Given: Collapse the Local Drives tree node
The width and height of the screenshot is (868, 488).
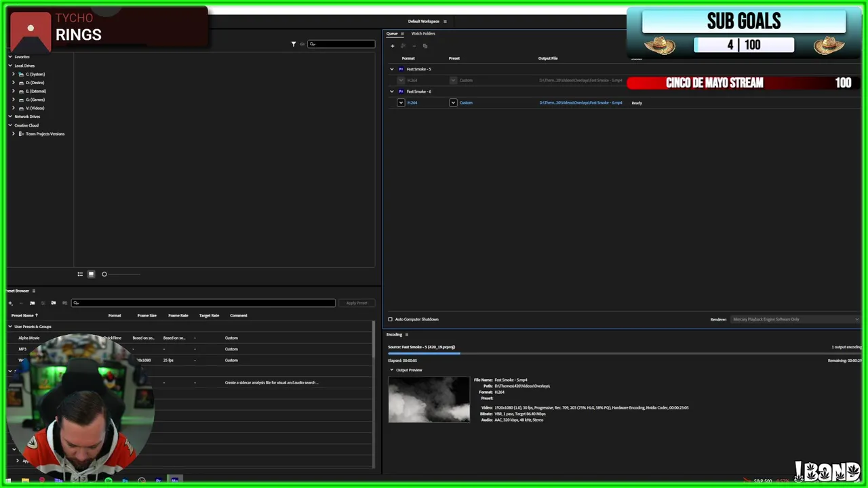Looking at the screenshot, I should (x=10, y=66).
